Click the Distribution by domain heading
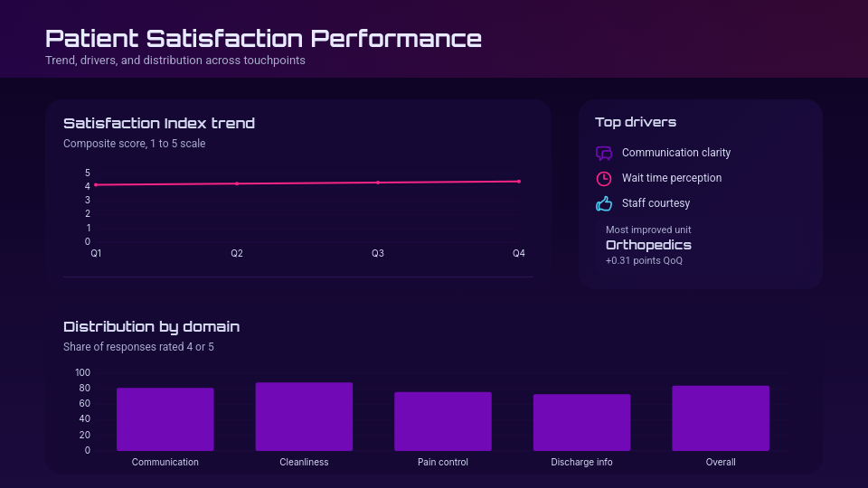 click(151, 326)
